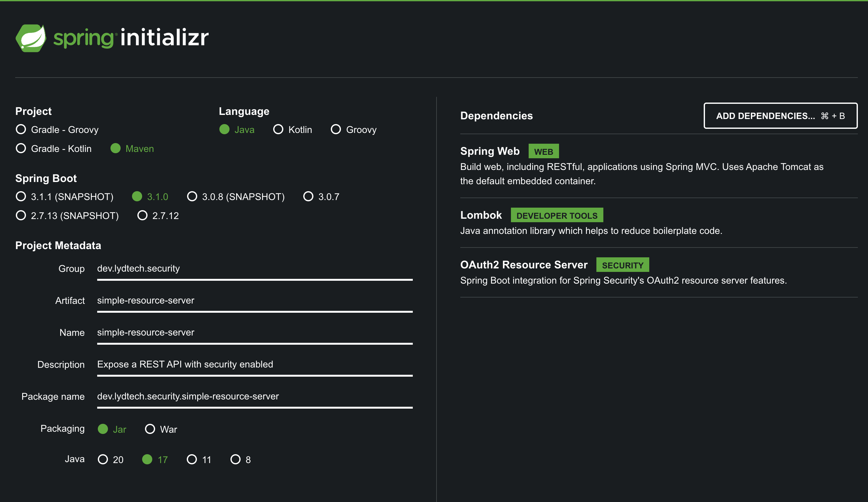Image resolution: width=868 pixels, height=502 pixels.
Task: Select Java version 17
Action: [155, 459]
